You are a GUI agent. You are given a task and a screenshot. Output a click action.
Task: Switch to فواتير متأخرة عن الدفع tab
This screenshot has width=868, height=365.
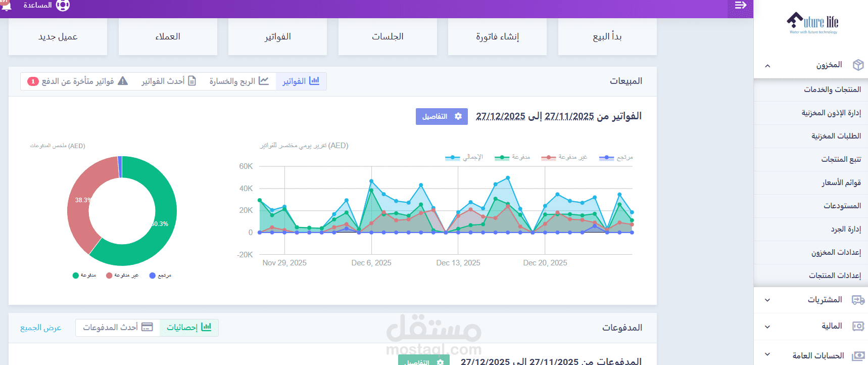click(78, 81)
